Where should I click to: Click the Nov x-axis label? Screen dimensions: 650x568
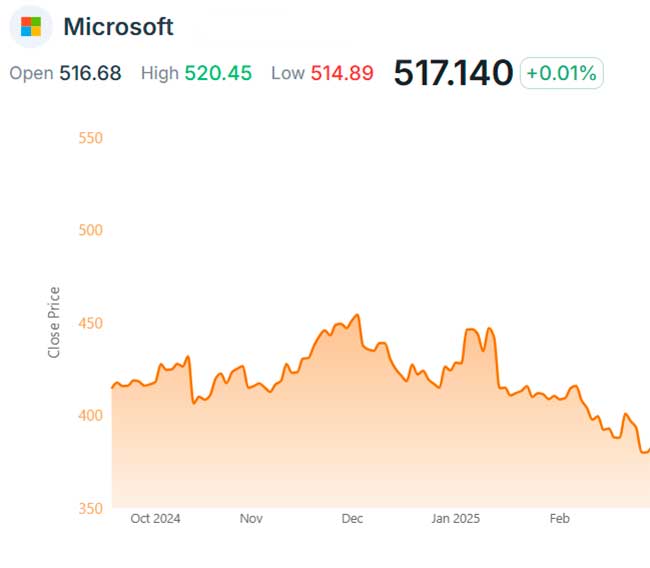(251, 519)
